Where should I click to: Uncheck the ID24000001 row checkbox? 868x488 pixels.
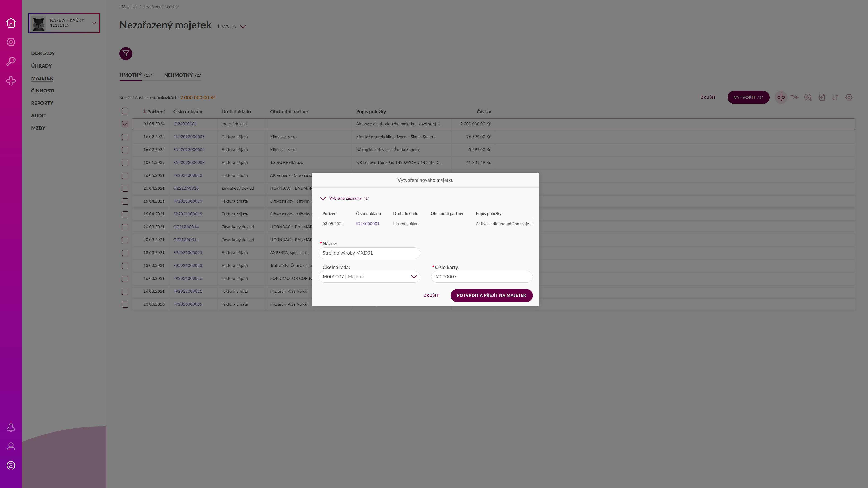point(125,124)
